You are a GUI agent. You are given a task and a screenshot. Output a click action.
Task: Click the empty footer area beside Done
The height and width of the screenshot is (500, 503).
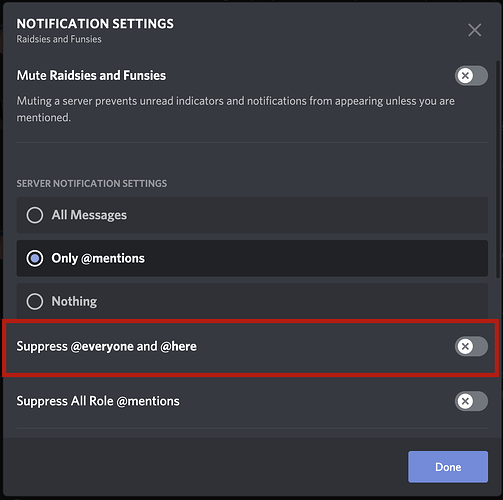pyautogui.click(x=206, y=467)
